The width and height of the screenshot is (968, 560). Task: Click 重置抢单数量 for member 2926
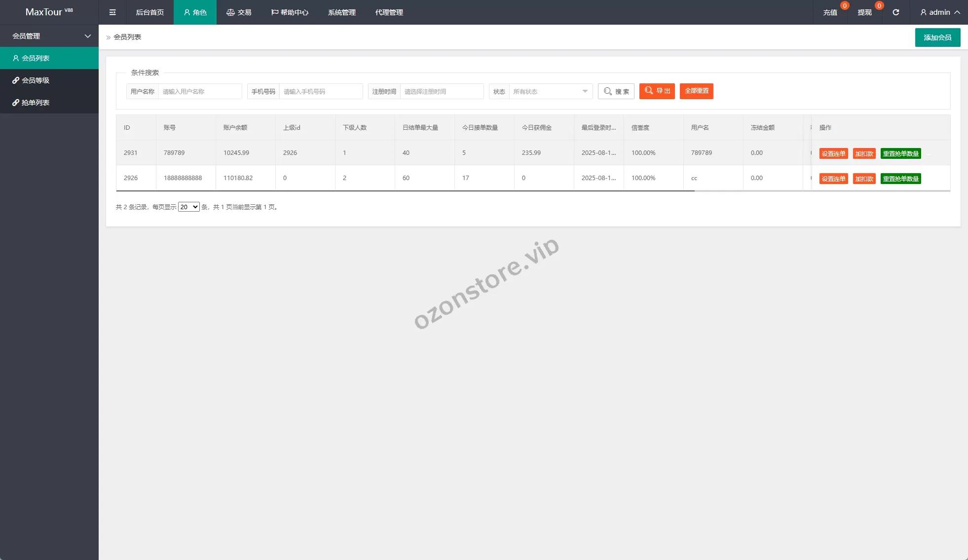coord(900,179)
